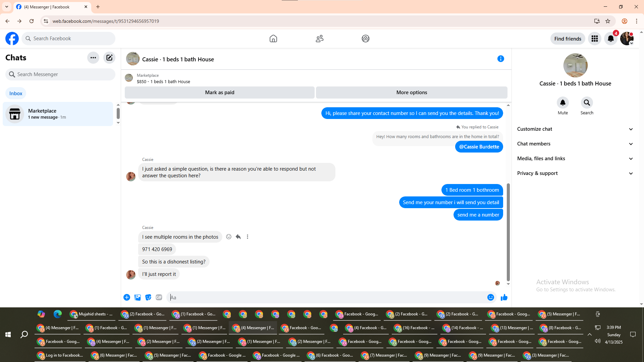
Task: Expand Chat members section
Action: (x=575, y=144)
